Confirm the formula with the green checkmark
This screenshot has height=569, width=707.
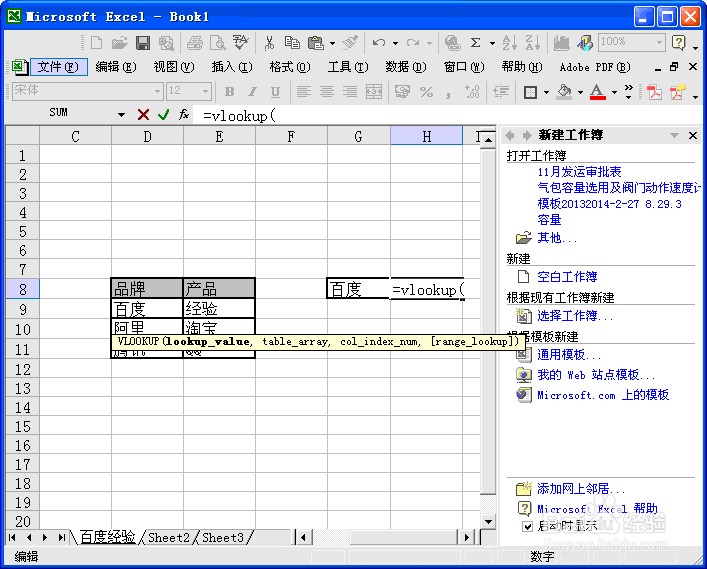163,115
